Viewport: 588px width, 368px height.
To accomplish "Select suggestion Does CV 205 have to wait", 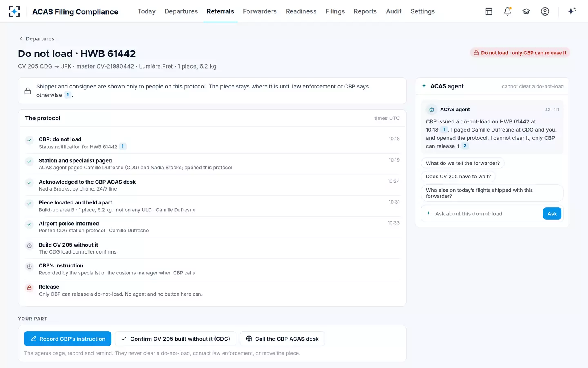I will (x=458, y=177).
